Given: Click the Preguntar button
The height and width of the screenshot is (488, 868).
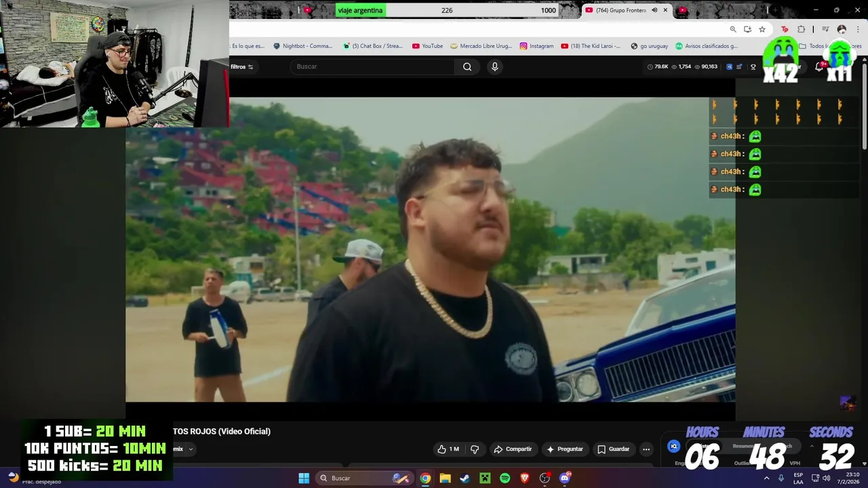Looking at the screenshot, I should pos(565,449).
